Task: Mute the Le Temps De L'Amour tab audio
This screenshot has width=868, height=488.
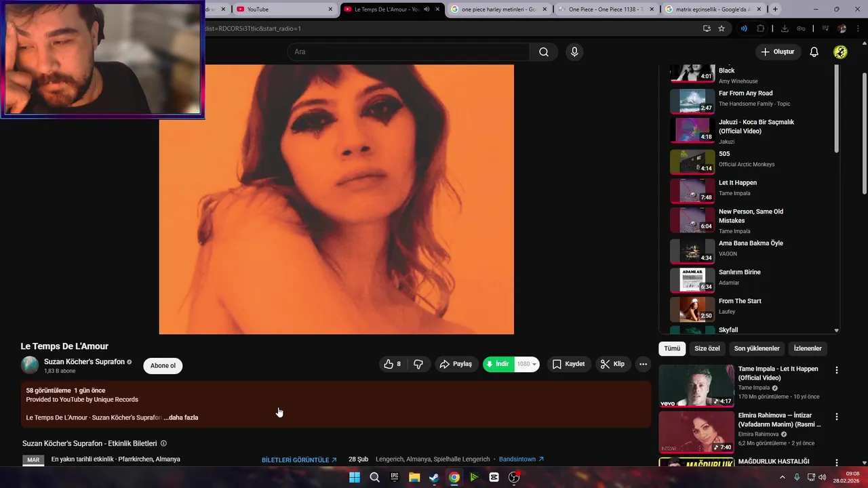Action: coord(427,9)
